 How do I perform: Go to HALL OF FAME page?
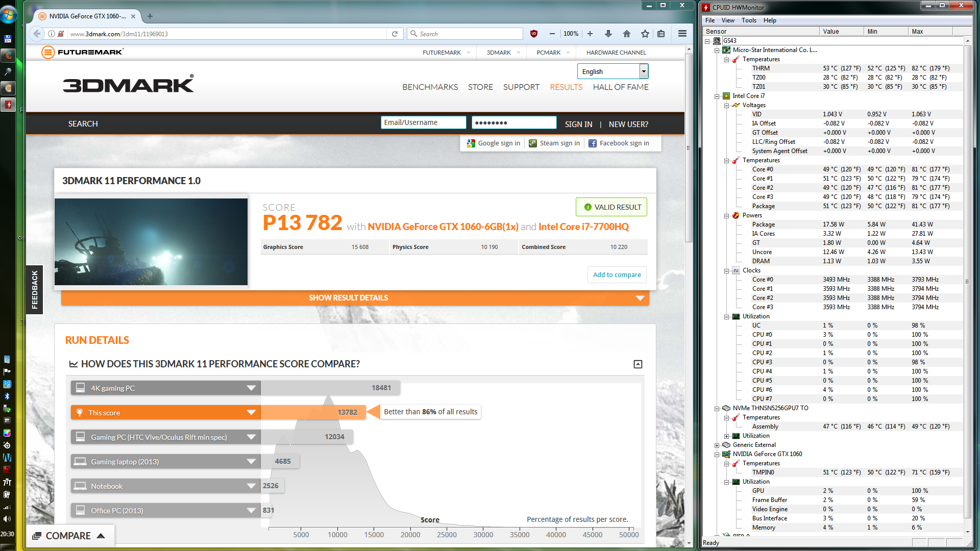[x=621, y=87]
